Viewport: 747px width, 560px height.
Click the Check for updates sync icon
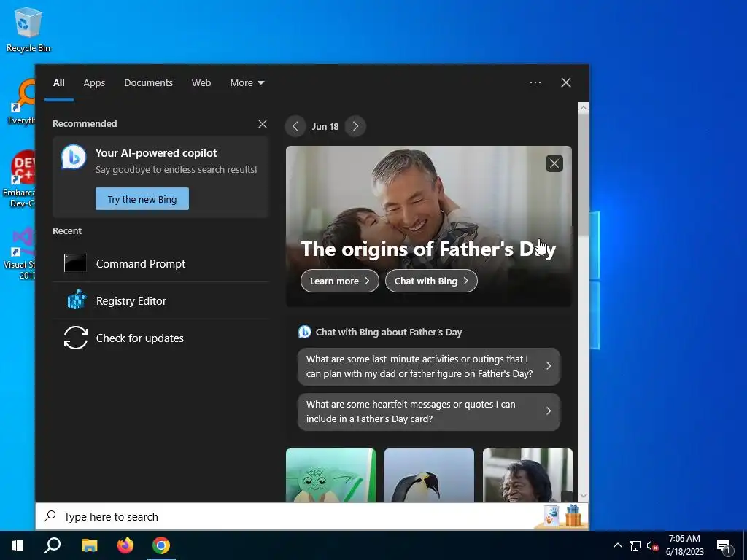click(76, 338)
